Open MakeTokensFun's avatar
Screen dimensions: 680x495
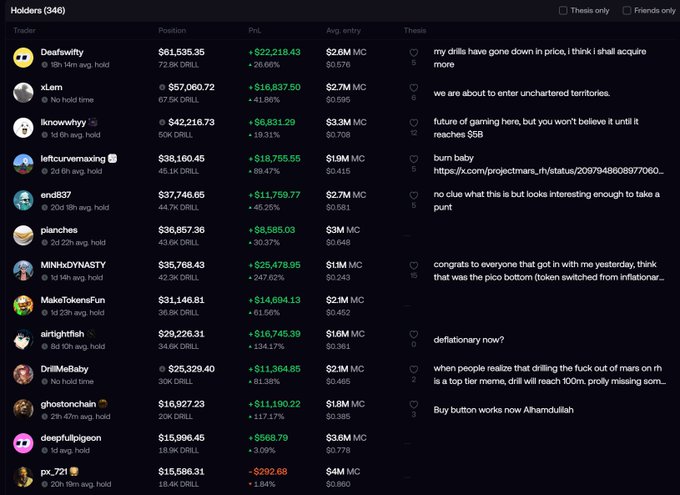click(23, 306)
